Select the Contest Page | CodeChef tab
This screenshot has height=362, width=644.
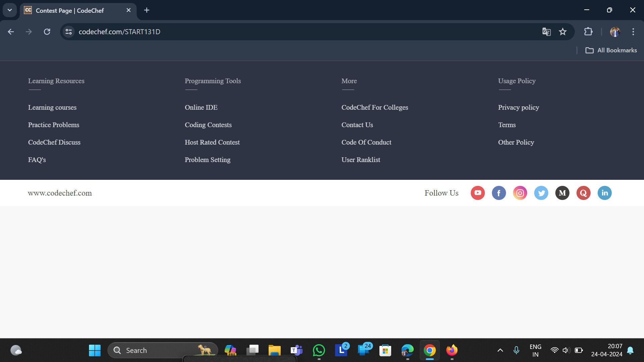point(78,10)
